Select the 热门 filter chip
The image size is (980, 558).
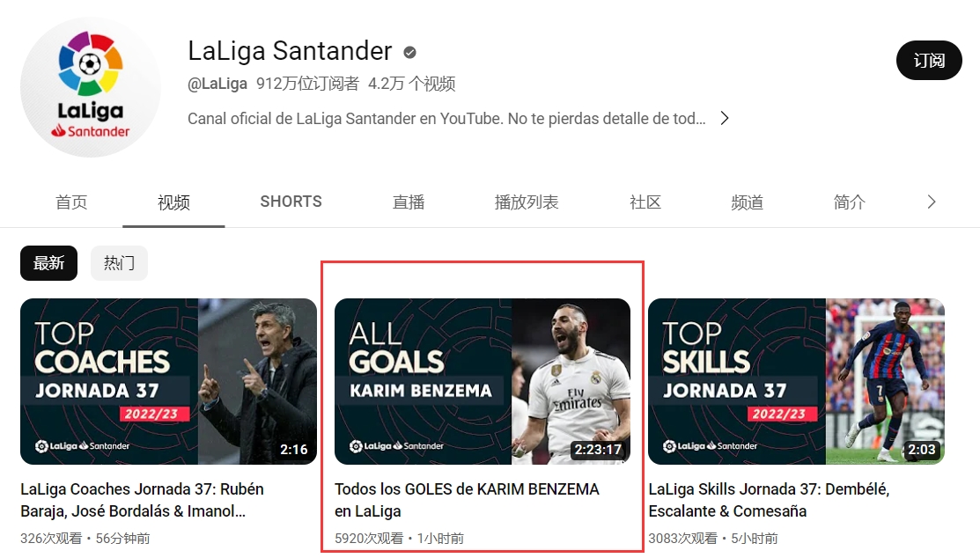[119, 263]
